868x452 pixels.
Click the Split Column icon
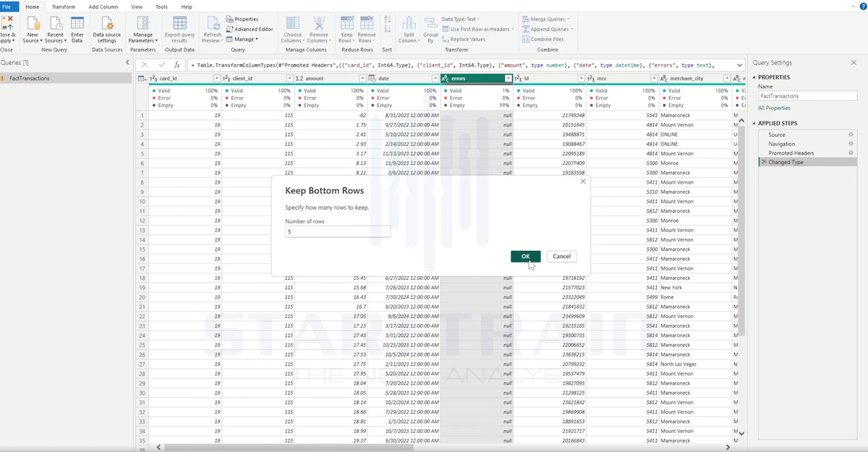click(409, 23)
